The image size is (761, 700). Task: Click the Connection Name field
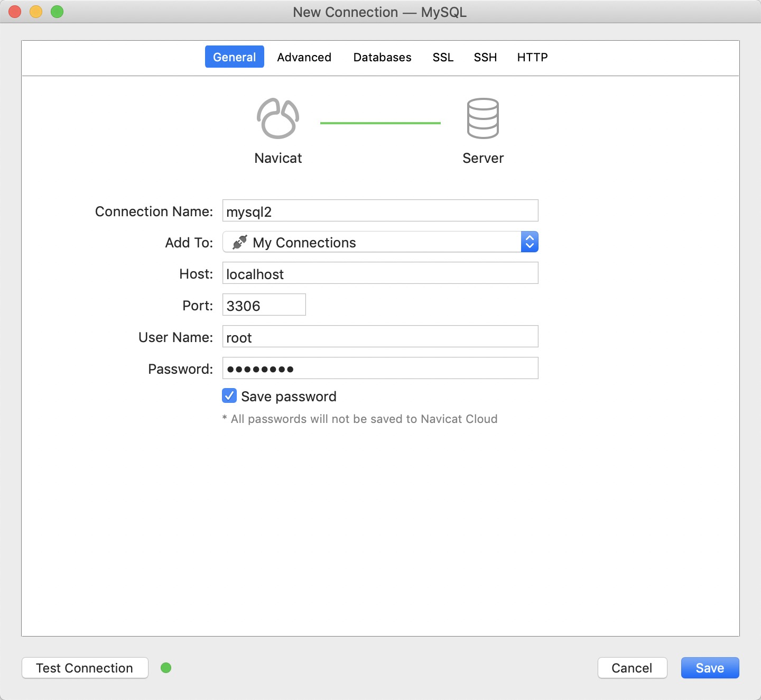click(380, 210)
